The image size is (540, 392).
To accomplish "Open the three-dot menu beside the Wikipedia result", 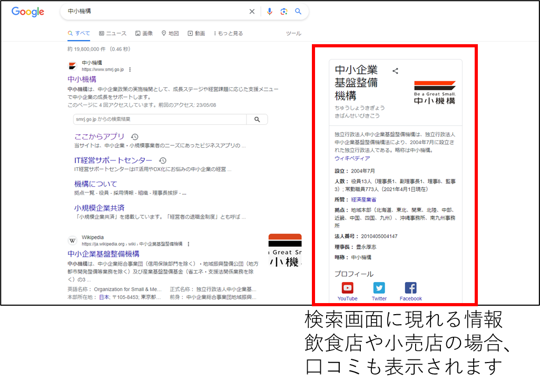I will 189,244.
